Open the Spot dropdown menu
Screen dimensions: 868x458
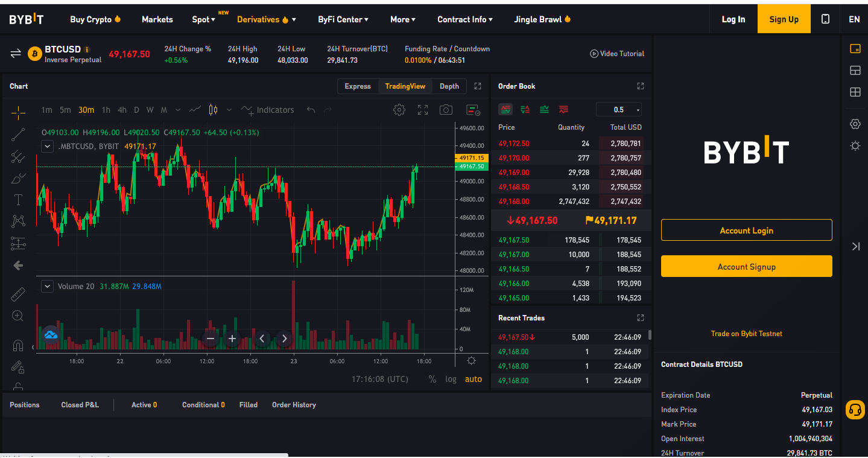click(203, 19)
